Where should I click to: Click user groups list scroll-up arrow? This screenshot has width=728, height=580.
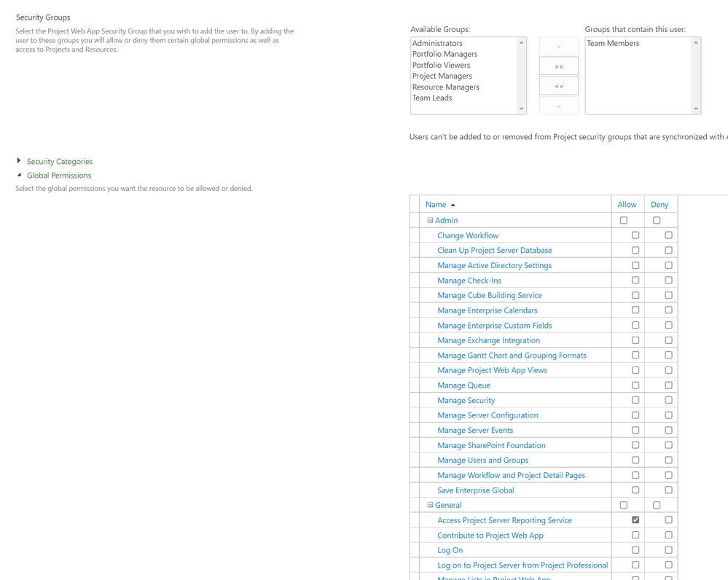pyautogui.click(x=695, y=42)
